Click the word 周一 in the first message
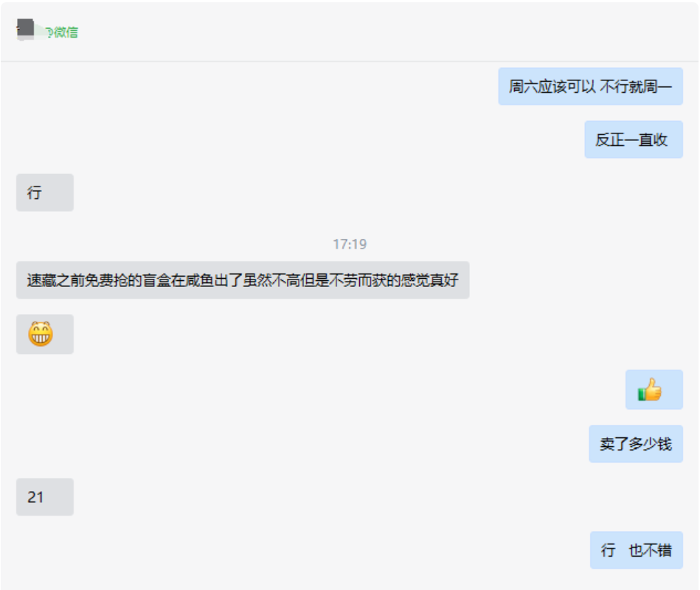The width and height of the screenshot is (700, 590). [x=657, y=86]
